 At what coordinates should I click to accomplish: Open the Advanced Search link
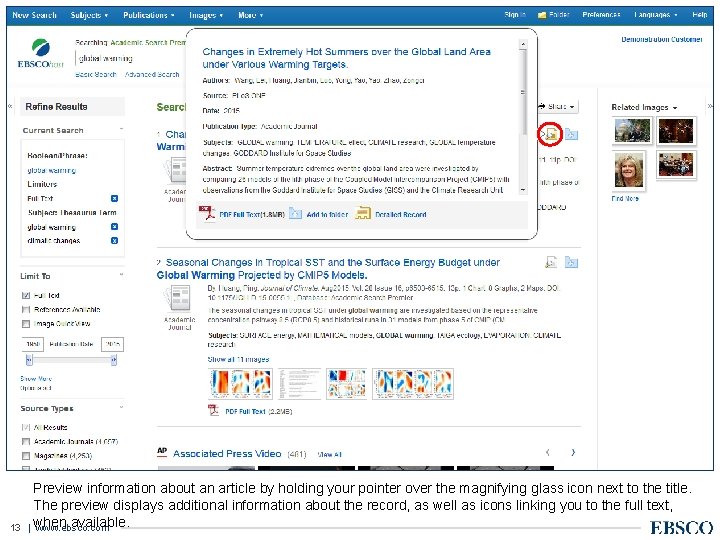(x=152, y=74)
